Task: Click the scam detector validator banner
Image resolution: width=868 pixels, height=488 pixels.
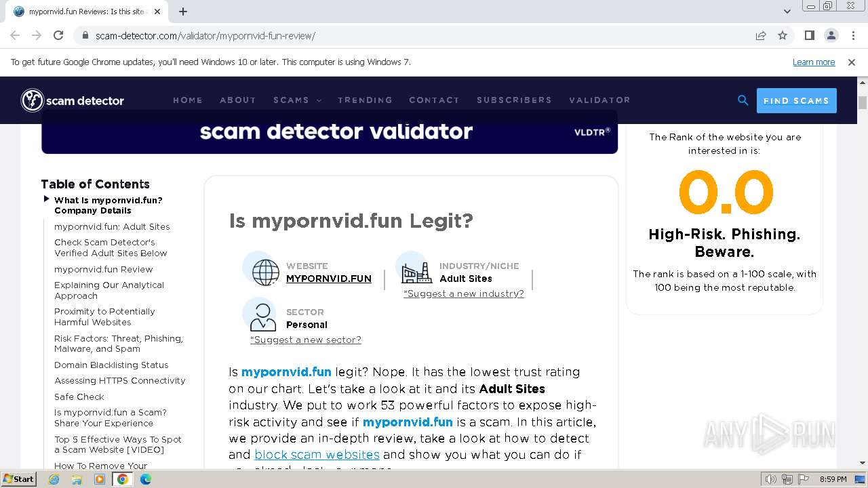Action: tap(330, 131)
